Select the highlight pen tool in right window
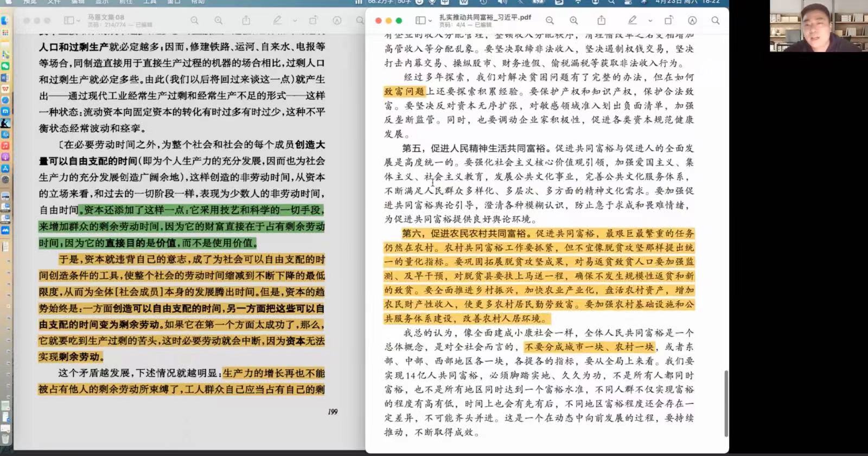 tap(633, 21)
